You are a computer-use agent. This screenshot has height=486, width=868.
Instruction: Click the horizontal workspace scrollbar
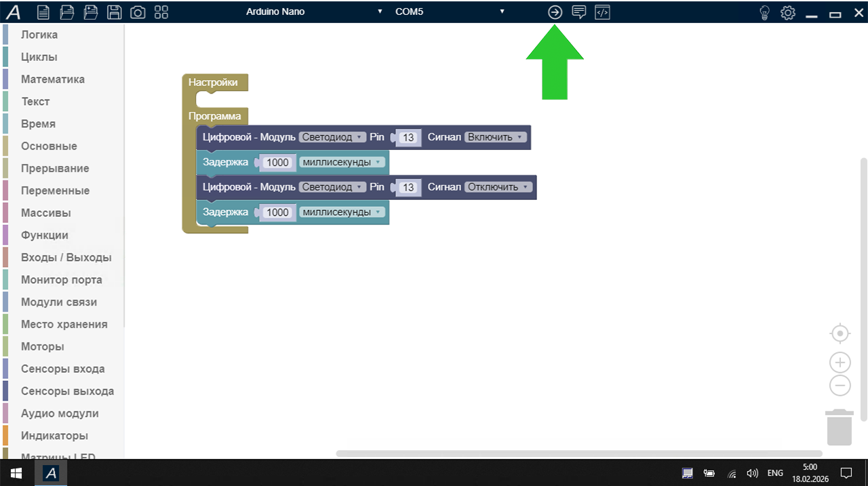click(578, 453)
